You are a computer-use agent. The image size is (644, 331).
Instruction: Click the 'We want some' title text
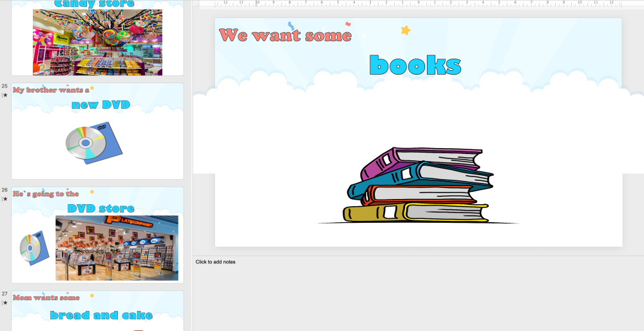tap(285, 35)
